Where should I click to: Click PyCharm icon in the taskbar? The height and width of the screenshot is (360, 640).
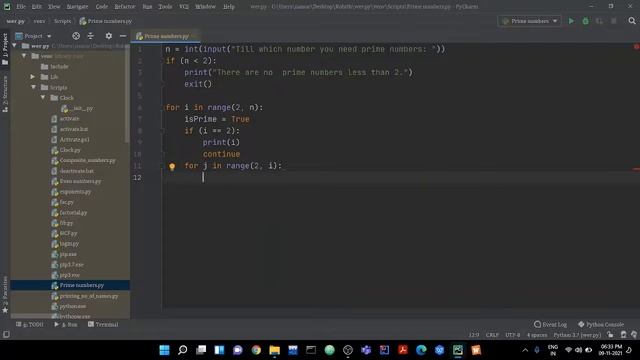coord(458,350)
